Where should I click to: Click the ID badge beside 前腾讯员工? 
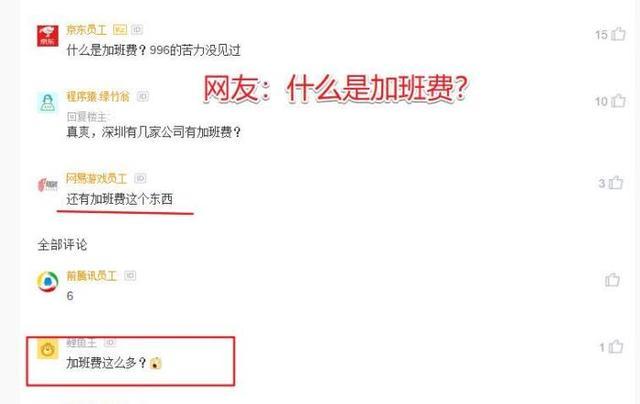tap(130, 275)
